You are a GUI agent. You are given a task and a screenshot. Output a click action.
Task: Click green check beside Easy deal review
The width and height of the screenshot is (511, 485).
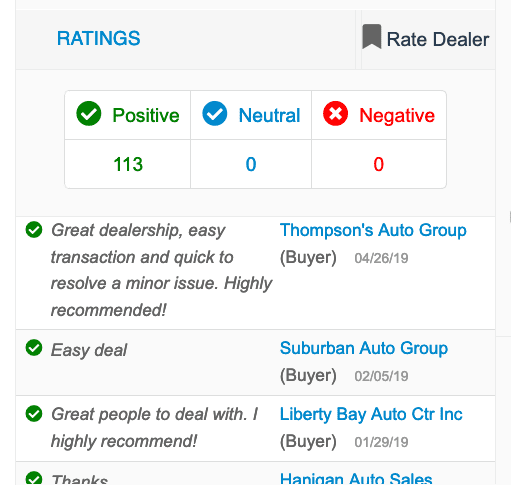pyautogui.click(x=34, y=348)
